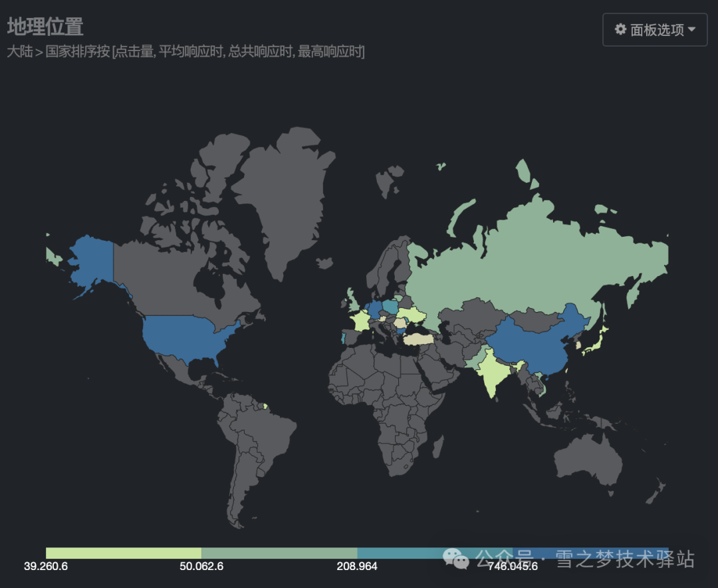This screenshot has width=718, height=588.
Task: Expand the 面板选项 dropdown caret
Action: pos(692,29)
